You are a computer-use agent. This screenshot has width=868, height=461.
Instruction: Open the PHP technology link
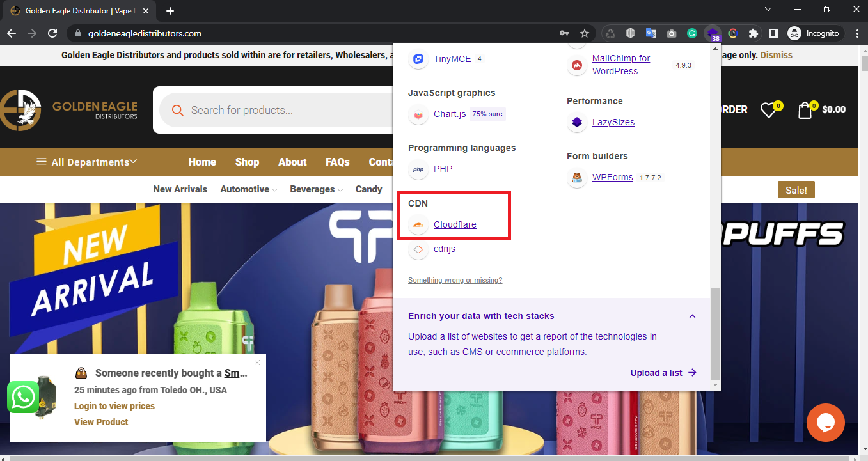point(443,169)
